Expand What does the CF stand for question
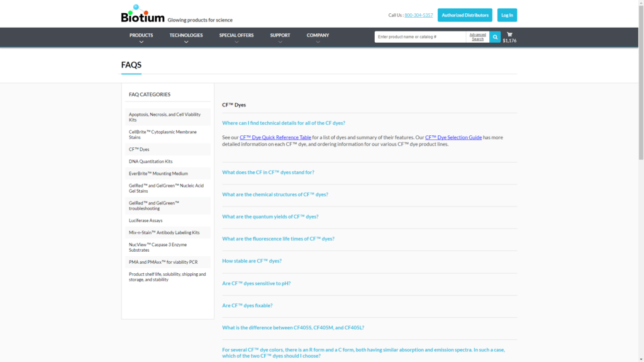Viewport: 644px width, 362px height. [x=268, y=173]
